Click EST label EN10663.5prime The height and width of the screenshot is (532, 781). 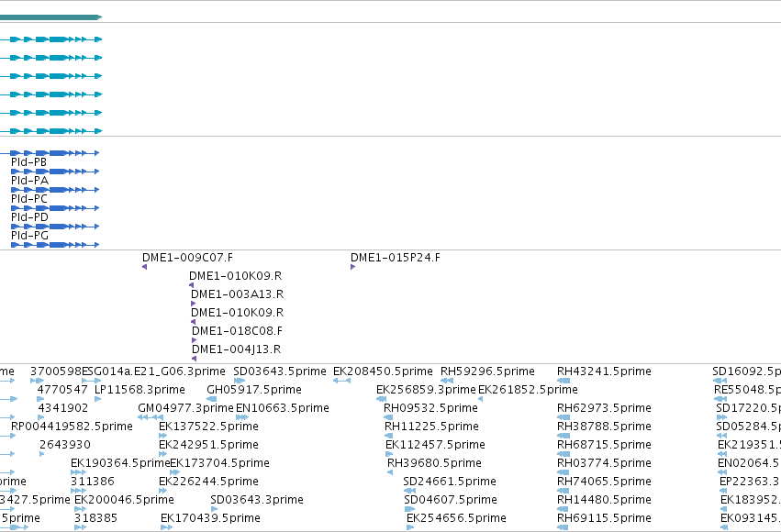tap(283, 408)
